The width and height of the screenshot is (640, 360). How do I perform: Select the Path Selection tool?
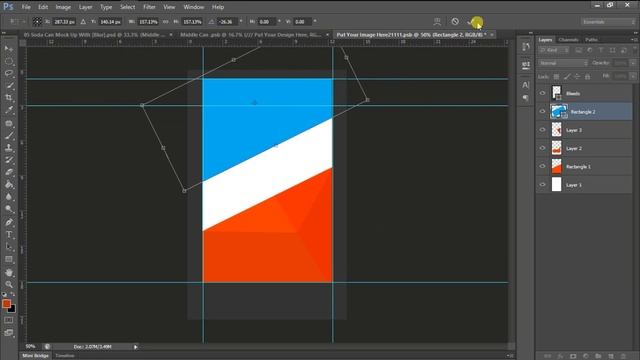tap(9, 247)
